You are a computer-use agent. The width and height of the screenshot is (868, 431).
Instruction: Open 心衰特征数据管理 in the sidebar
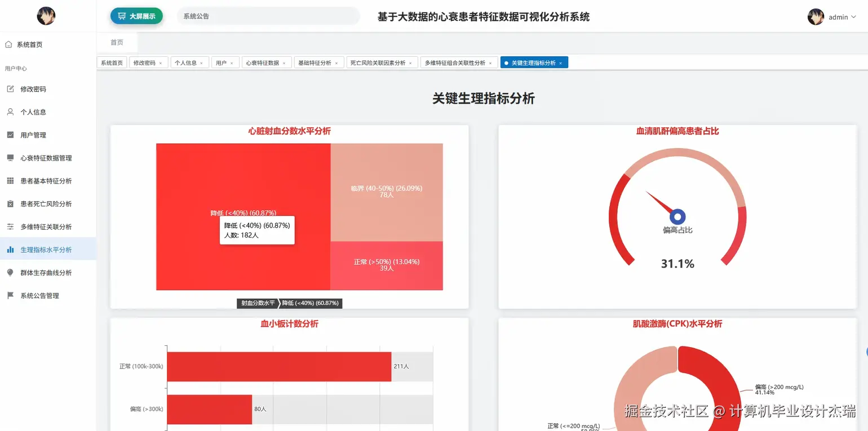tap(48, 158)
